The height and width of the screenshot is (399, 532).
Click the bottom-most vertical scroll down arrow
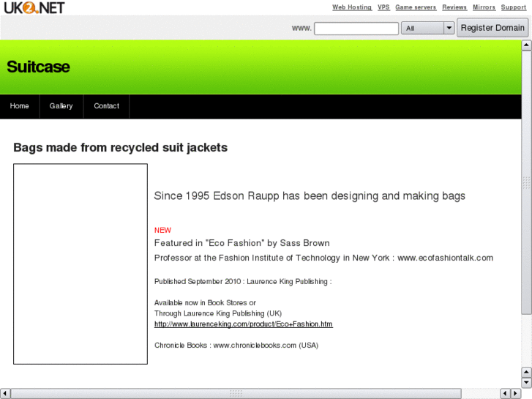point(526,383)
